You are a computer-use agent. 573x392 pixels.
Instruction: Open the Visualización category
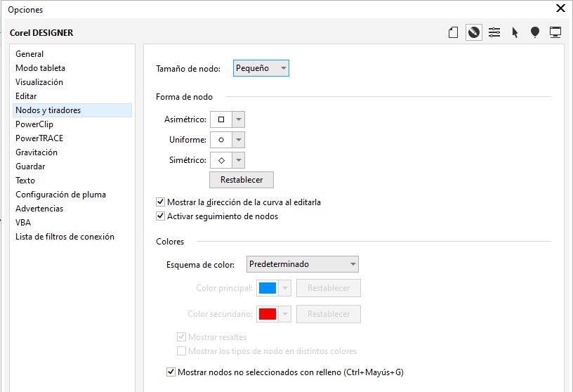[x=72, y=82]
